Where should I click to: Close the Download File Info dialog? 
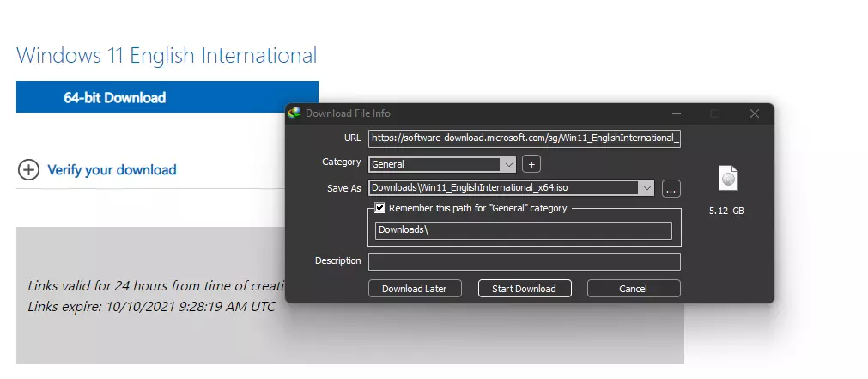pos(754,113)
